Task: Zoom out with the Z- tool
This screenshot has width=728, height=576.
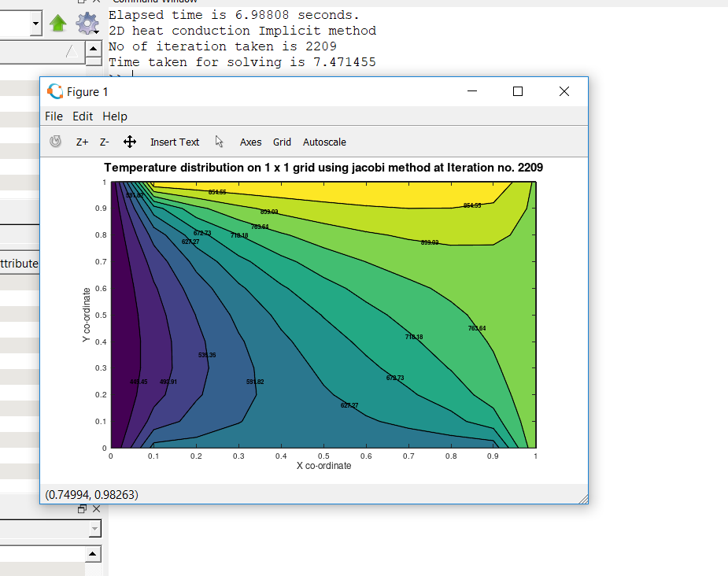Action: tap(104, 142)
